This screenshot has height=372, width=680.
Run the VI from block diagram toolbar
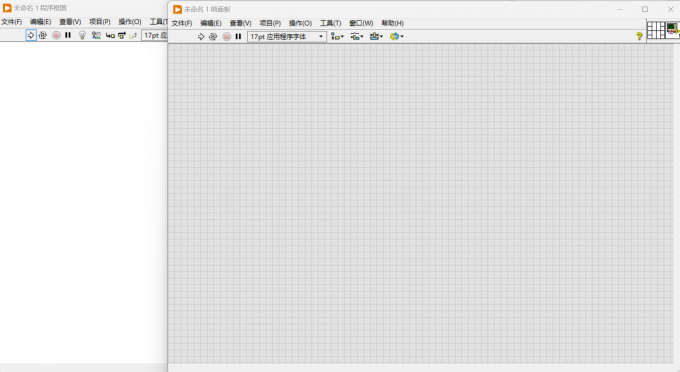coord(31,35)
